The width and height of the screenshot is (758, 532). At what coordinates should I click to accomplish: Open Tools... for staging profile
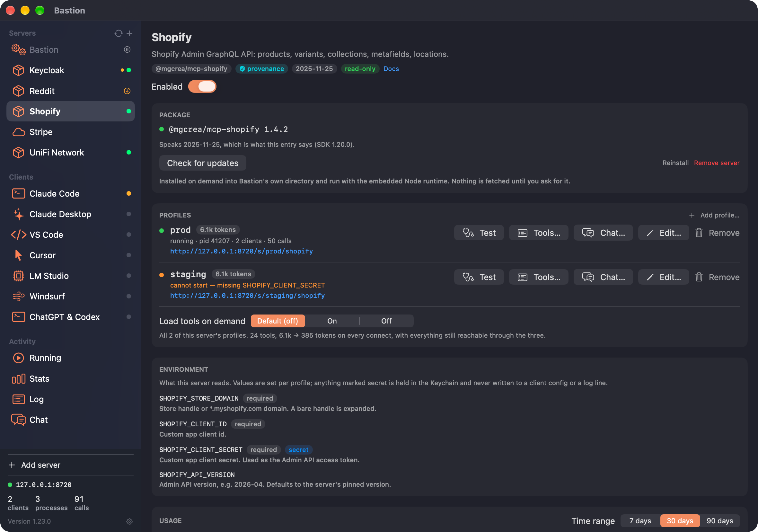coord(538,277)
